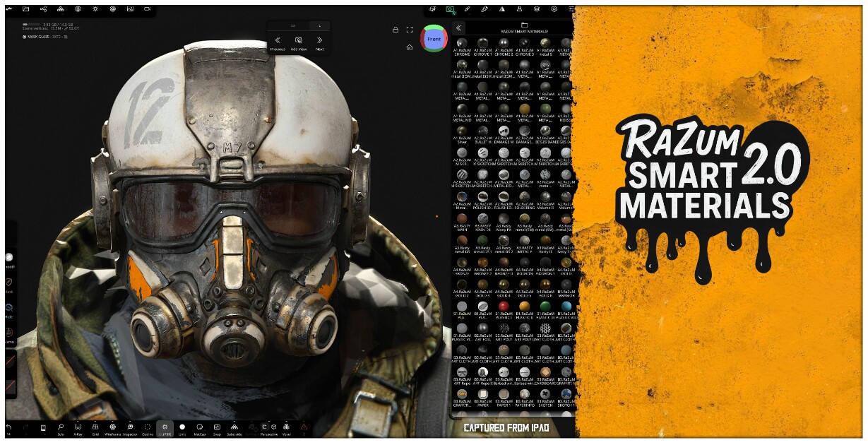Open the green Material camera icon
The width and height of the screenshot is (868, 445).
[x=450, y=9]
